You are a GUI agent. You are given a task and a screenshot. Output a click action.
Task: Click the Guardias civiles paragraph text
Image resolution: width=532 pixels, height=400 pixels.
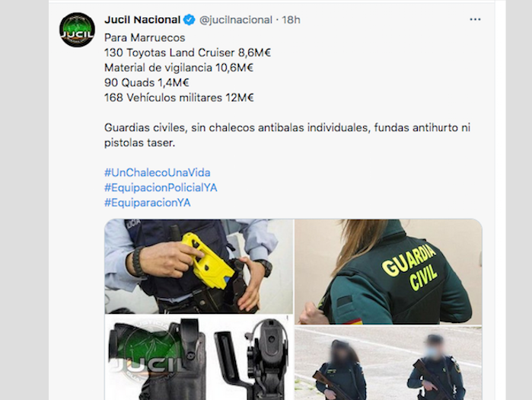tap(288, 135)
